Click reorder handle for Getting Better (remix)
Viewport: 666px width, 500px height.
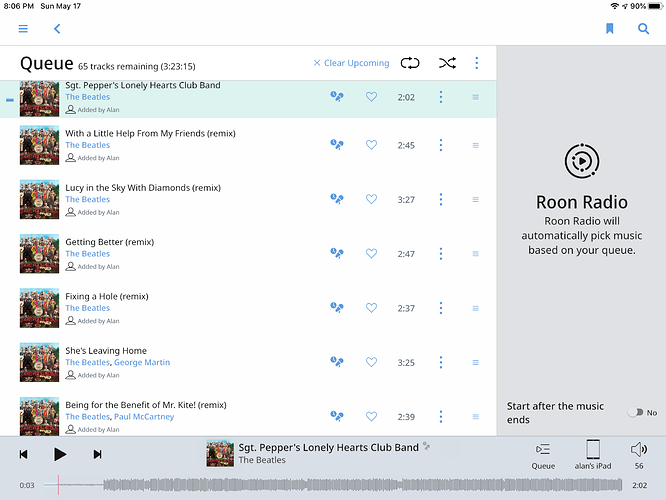476,254
